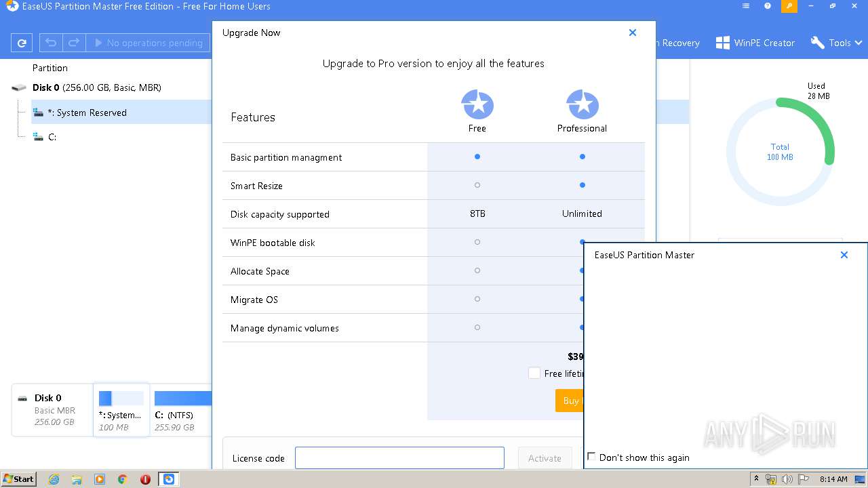
Task: Open the partially hidden Recovery toolbar item
Action: tap(678, 43)
